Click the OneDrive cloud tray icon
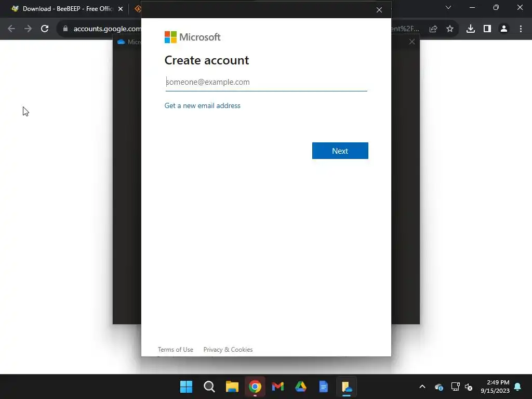 438,387
